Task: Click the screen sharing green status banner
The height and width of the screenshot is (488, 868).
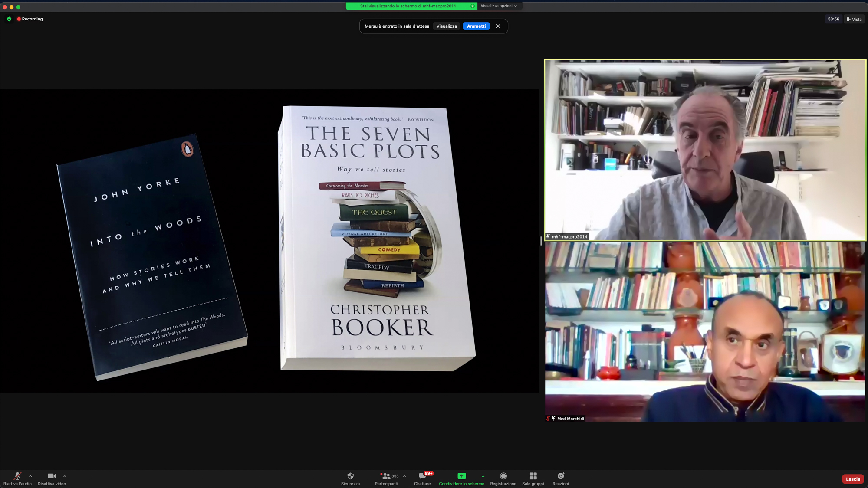Action: 411,6
